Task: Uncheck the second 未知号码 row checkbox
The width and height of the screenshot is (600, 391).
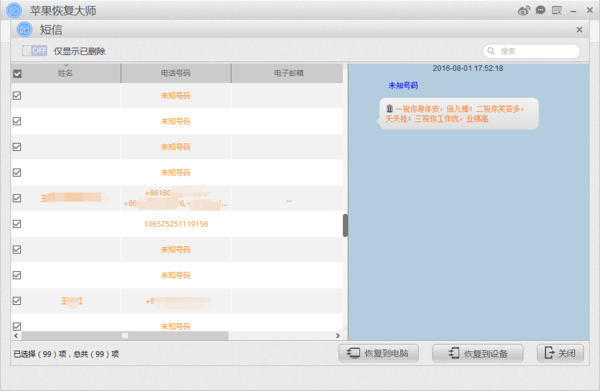Action: (x=17, y=121)
